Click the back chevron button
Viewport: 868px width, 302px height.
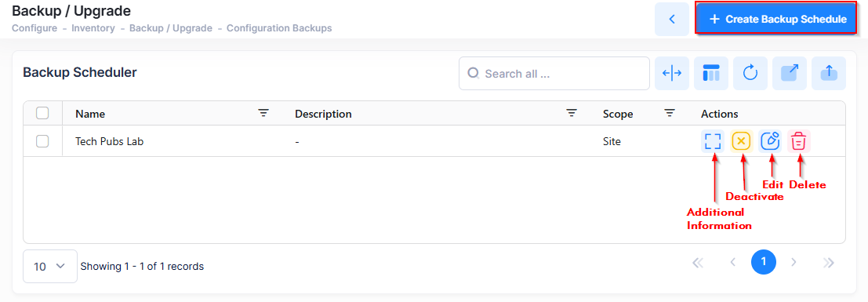pos(672,19)
